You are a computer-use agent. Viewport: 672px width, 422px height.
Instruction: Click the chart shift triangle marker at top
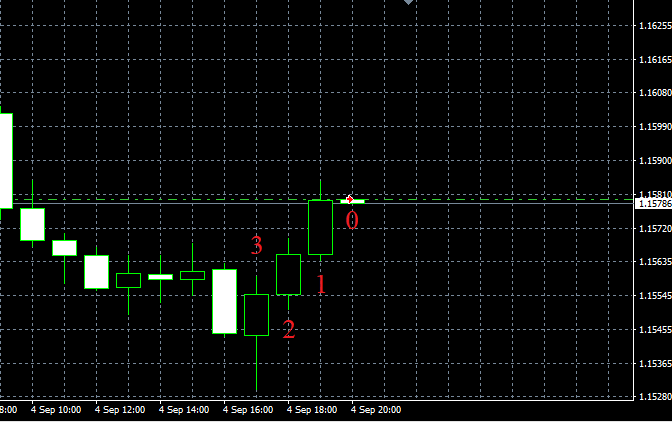(408, 3)
